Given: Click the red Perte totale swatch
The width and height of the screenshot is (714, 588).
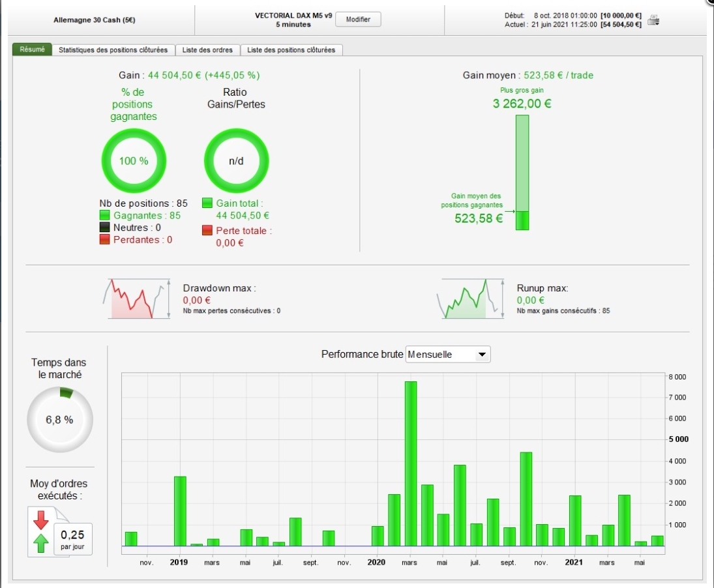Looking at the screenshot, I should 207,230.
